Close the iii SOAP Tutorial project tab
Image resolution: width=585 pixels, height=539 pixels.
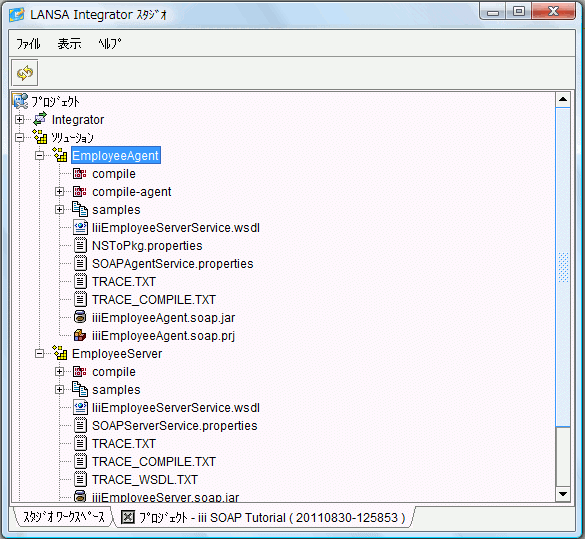coord(128,517)
